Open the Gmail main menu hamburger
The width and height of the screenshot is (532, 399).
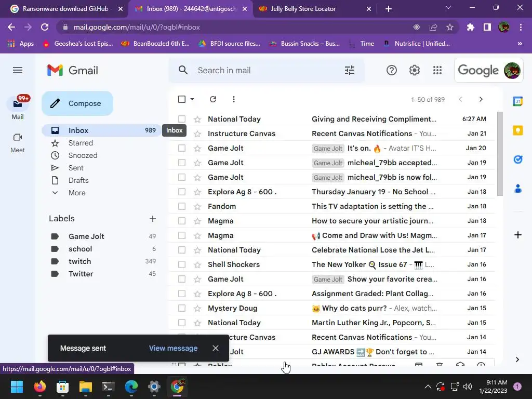point(18,70)
